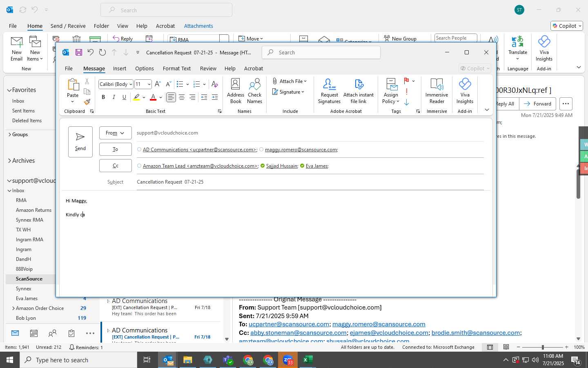Click the Send button in the message window
Image resolution: width=588 pixels, height=368 pixels.
(80, 141)
